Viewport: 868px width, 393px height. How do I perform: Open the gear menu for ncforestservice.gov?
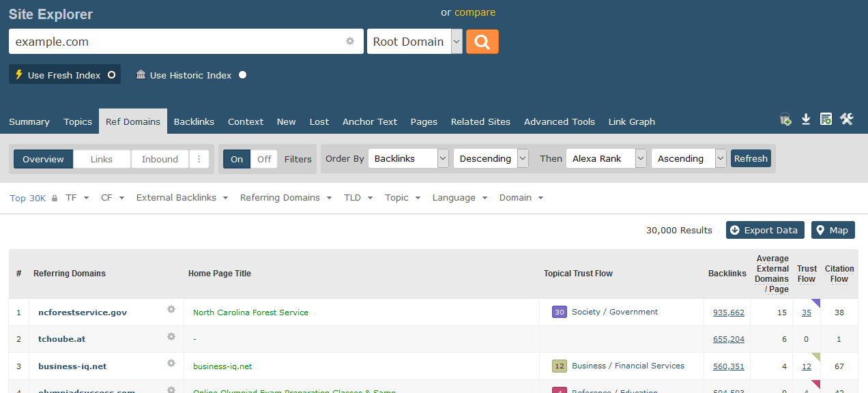(x=171, y=310)
